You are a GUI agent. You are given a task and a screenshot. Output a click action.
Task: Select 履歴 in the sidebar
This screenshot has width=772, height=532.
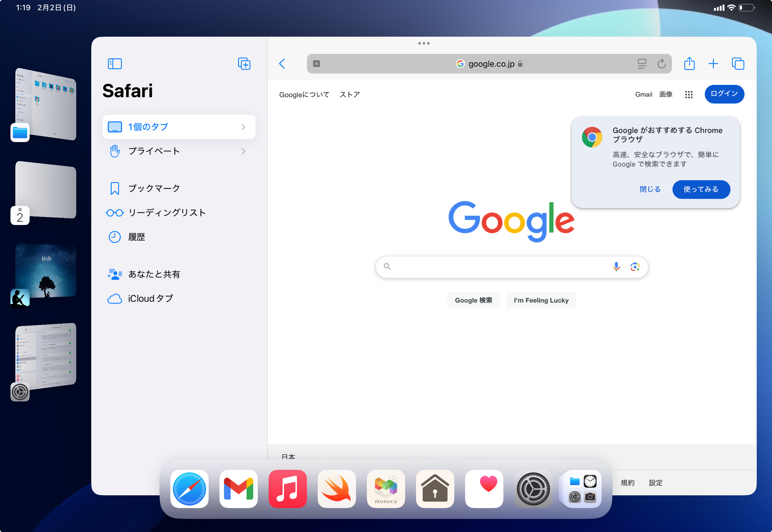tap(136, 237)
